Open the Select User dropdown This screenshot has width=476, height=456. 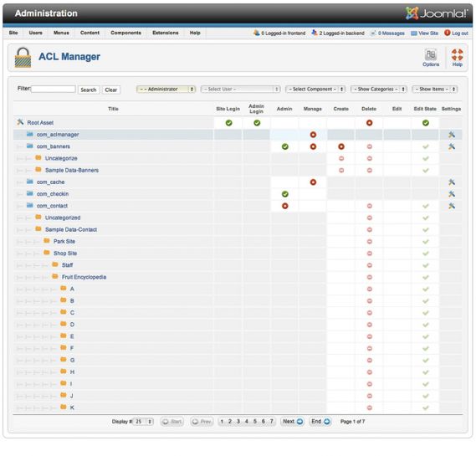click(240, 89)
